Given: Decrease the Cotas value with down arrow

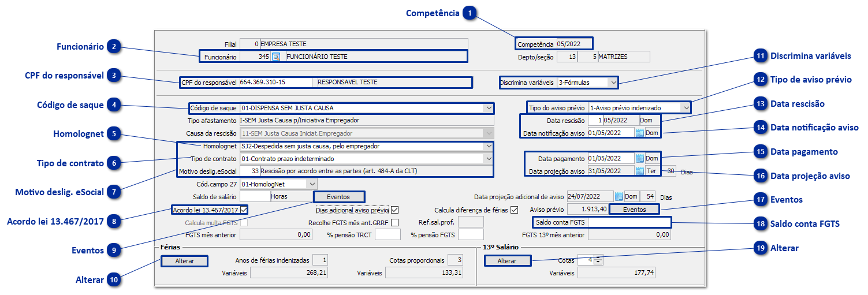Looking at the screenshot, I should 598,263.
